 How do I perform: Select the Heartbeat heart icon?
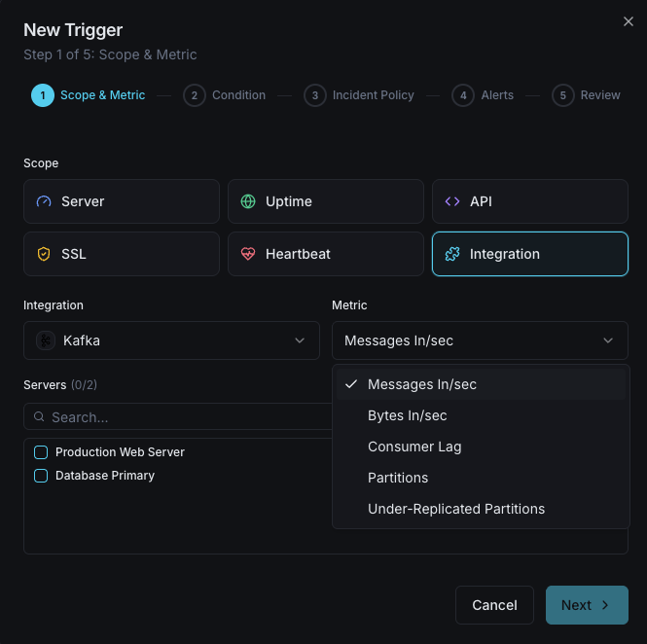point(248,254)
